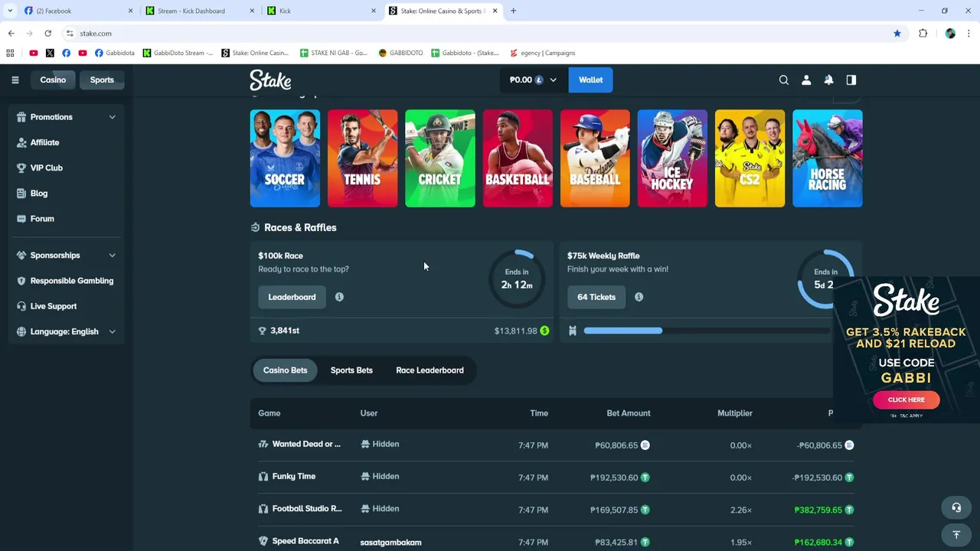Expand the Sponsorships sidebar section

click(112, 256)
